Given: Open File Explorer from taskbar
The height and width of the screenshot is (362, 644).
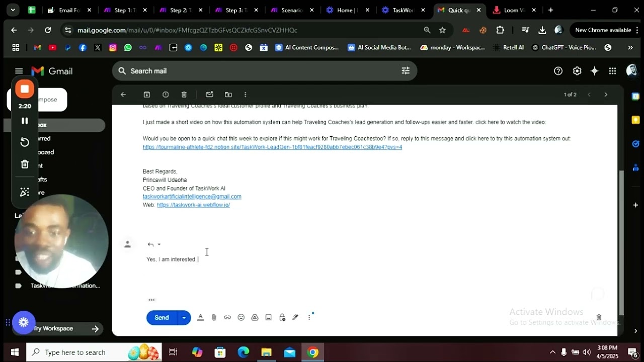Looking at the screenshot, I should 266,352.
